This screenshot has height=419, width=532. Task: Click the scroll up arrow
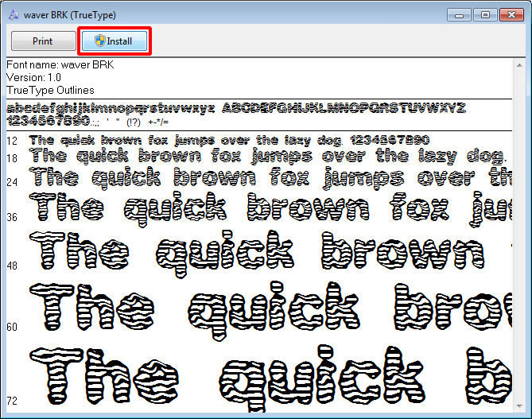click(x=519, y=65)
